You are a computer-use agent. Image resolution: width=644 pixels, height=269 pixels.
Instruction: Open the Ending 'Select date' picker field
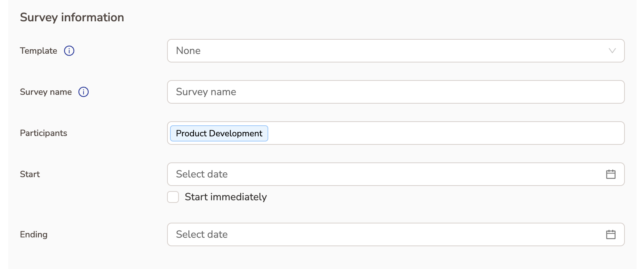point(368,234)
